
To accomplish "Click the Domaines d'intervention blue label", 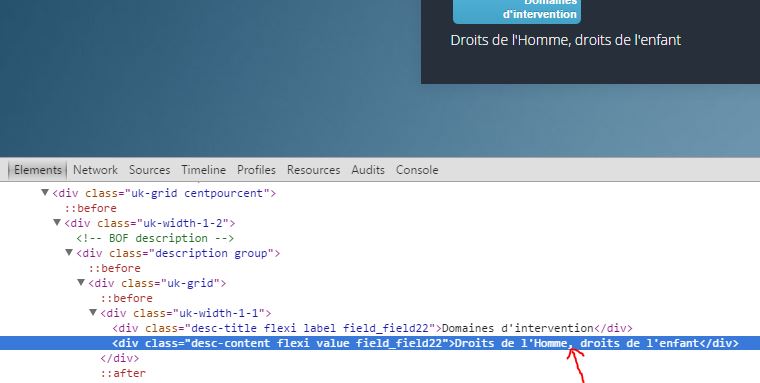I will tap(517, 11).
